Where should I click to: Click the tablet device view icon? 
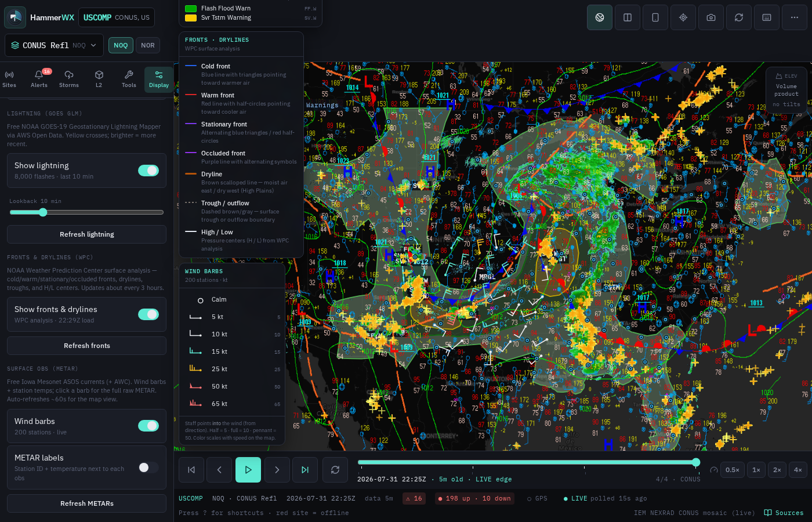pos(655,17)
